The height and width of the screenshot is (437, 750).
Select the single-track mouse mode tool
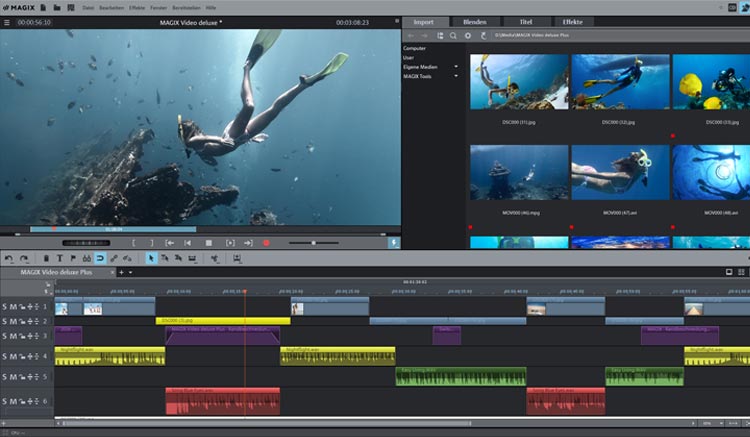tap(165, 258)
